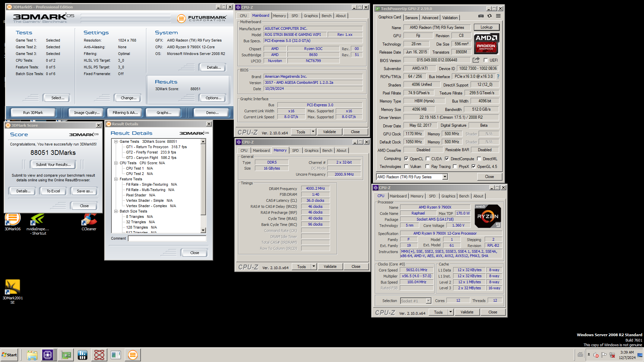Click the Result Details scrollbar down arrow

coord(203,230)
